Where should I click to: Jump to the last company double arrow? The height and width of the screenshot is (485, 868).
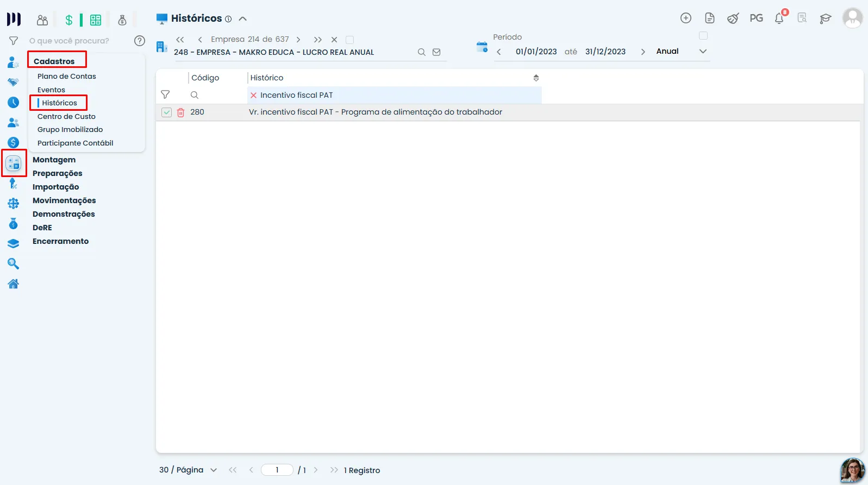tap(318, 40)
